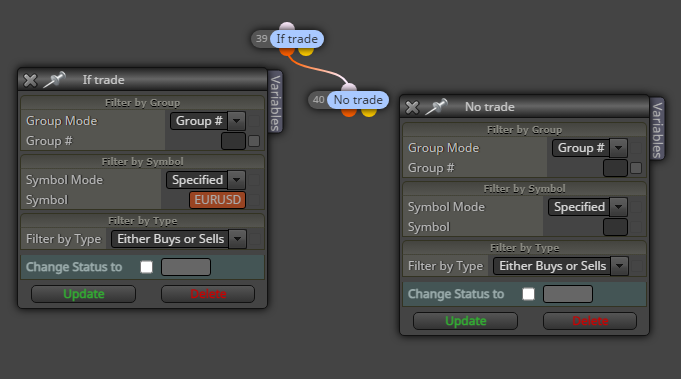Open Symbol Mode dropdown in If trade panel
The image size is (681, 379).
pyautogui.click(x=206, y=180)
